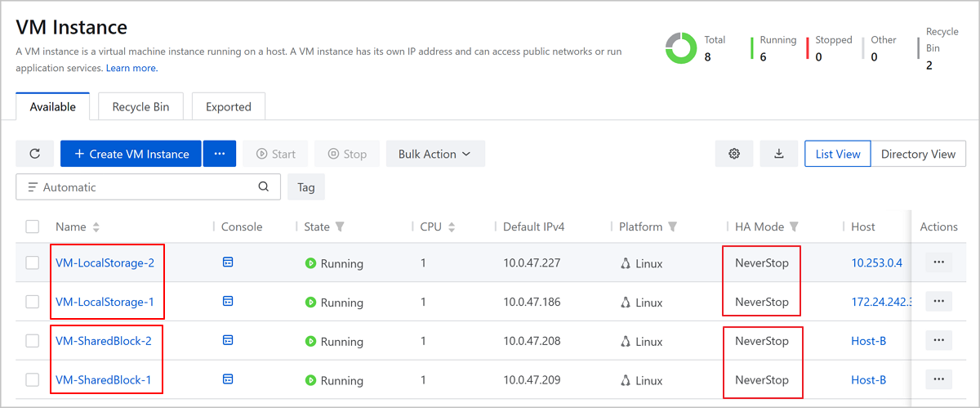Open the VM-SharedBlock-1 instance link
This screenshot has width=980, height=408.
[x=103, y=380]
